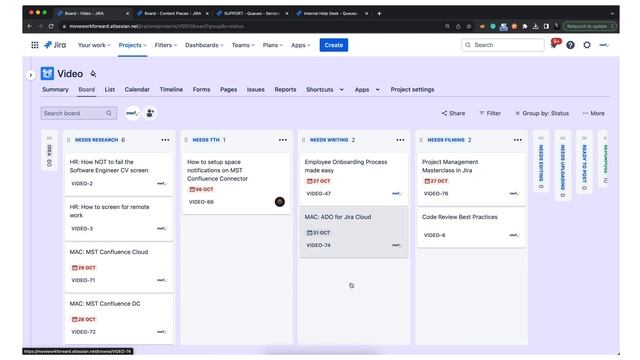Click assignee avatar on VIDEO-66 card
This screenshot has height=360, width=640.
click(280, 202)
